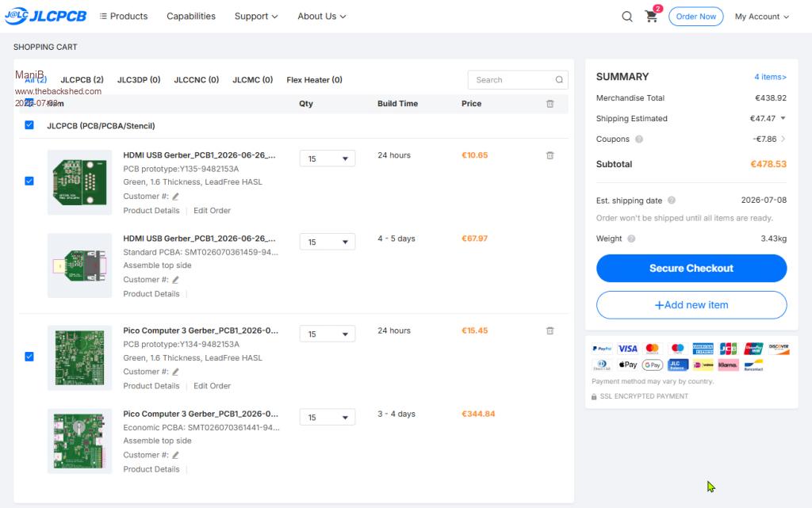Click the Bancontact payment icon

(x=753, y=365)
